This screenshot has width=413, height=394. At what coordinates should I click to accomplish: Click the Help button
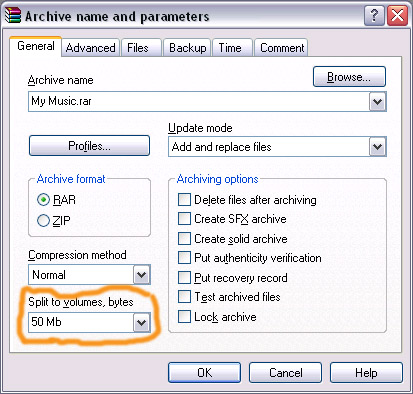[x=366, y=373]
